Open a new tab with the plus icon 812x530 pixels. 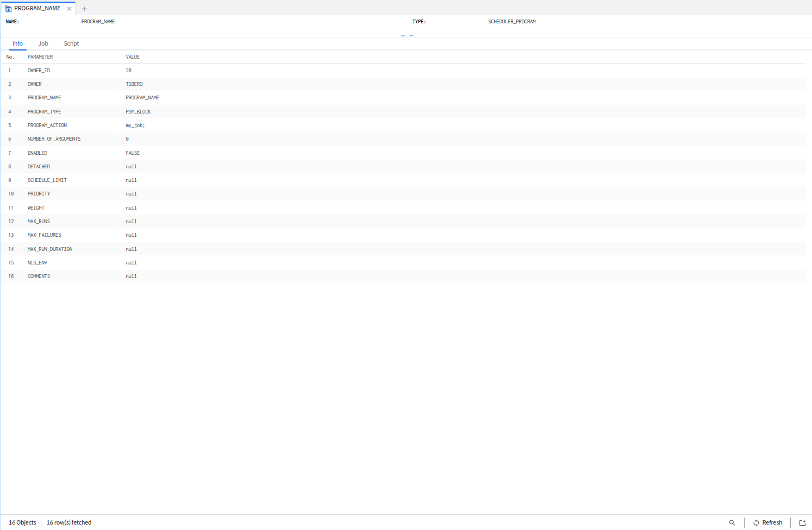coord(84,9)
